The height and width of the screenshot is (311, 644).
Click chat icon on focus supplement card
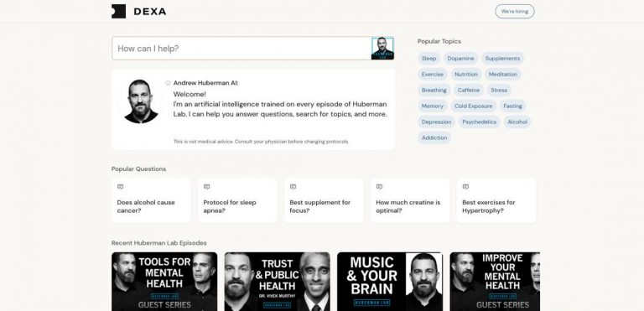click(293, 187)
